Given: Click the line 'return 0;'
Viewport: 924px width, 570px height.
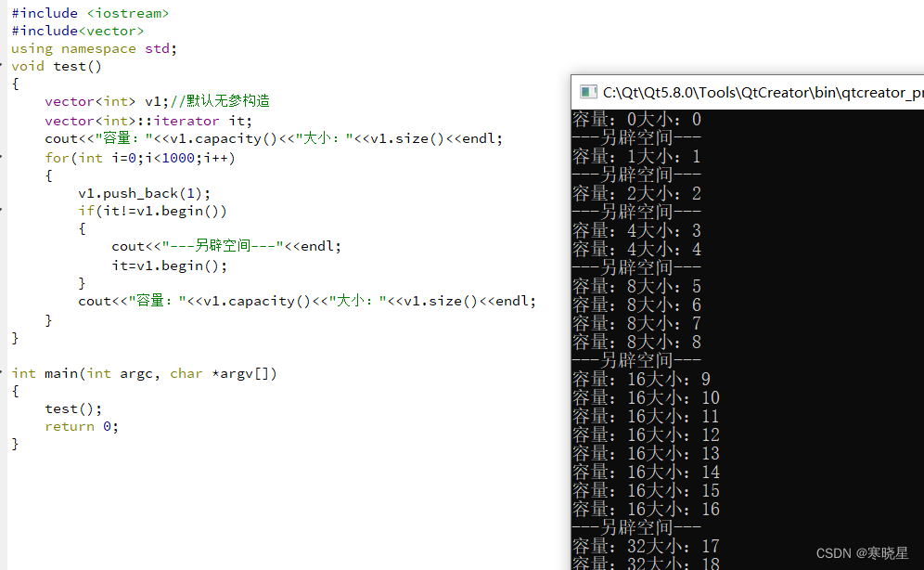Looking at the screenshot, I should (82, 427).
